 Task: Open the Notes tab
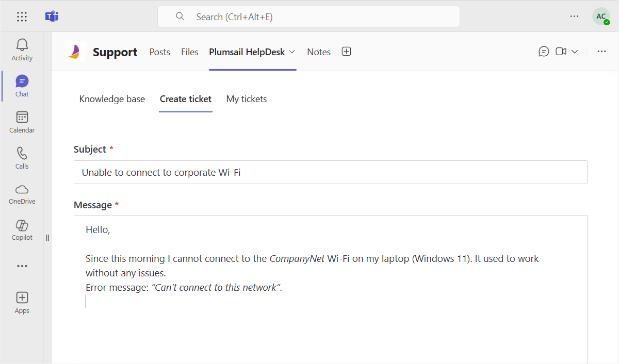pos(319,52)
